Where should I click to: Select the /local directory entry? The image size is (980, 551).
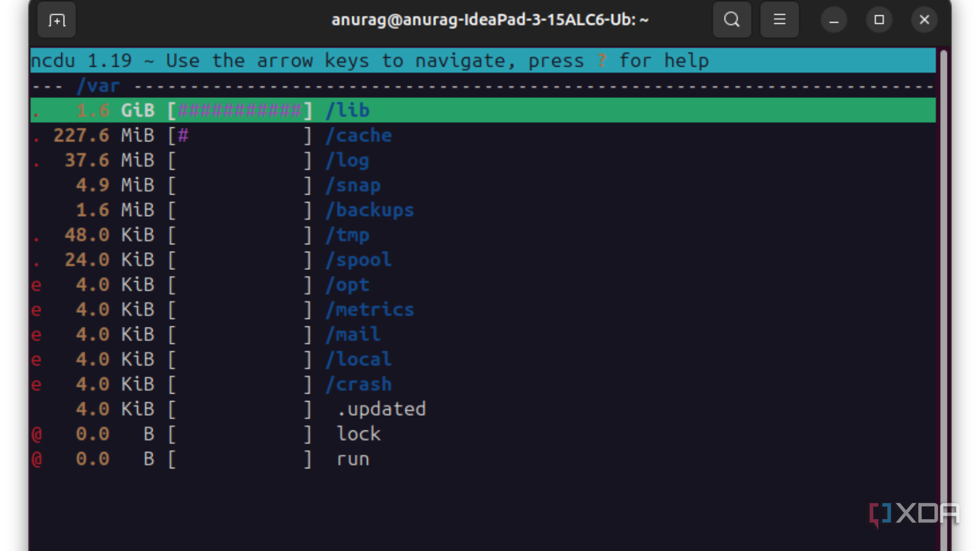(x=358, y=359)
